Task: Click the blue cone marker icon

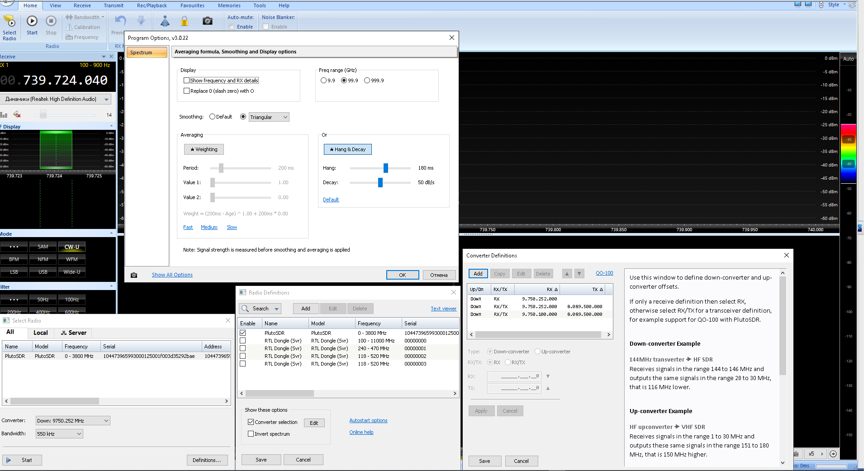Action: click(165, 21)
